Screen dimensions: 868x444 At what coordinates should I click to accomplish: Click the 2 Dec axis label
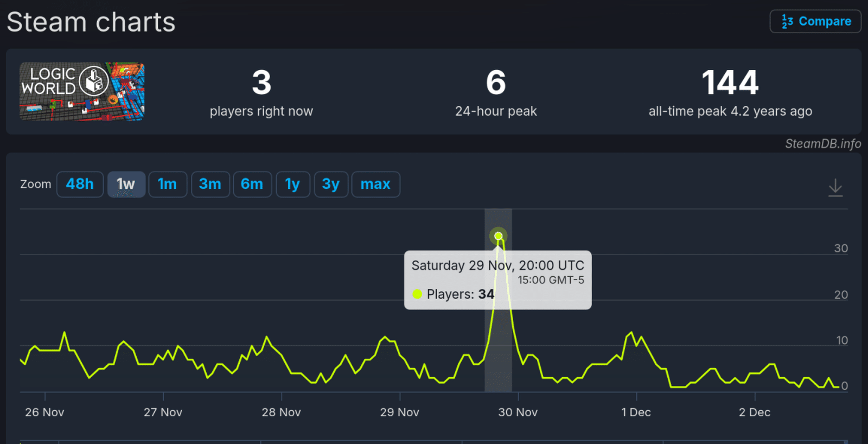click(x=755, y=412)
